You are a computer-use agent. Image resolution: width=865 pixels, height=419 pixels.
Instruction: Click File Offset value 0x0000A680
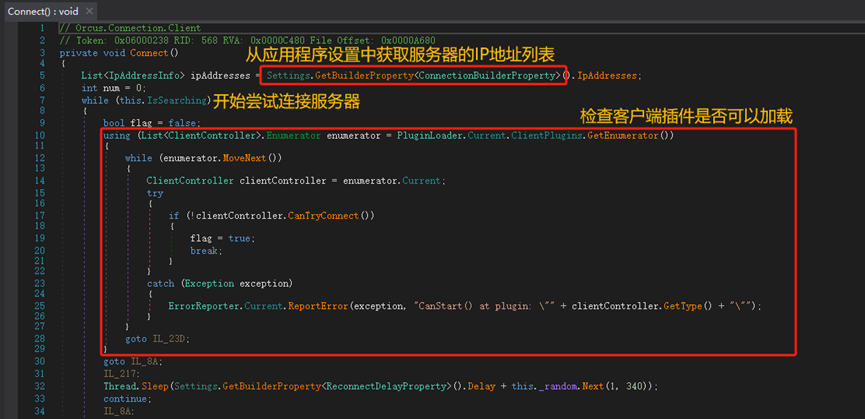click(x=408, y=40)
